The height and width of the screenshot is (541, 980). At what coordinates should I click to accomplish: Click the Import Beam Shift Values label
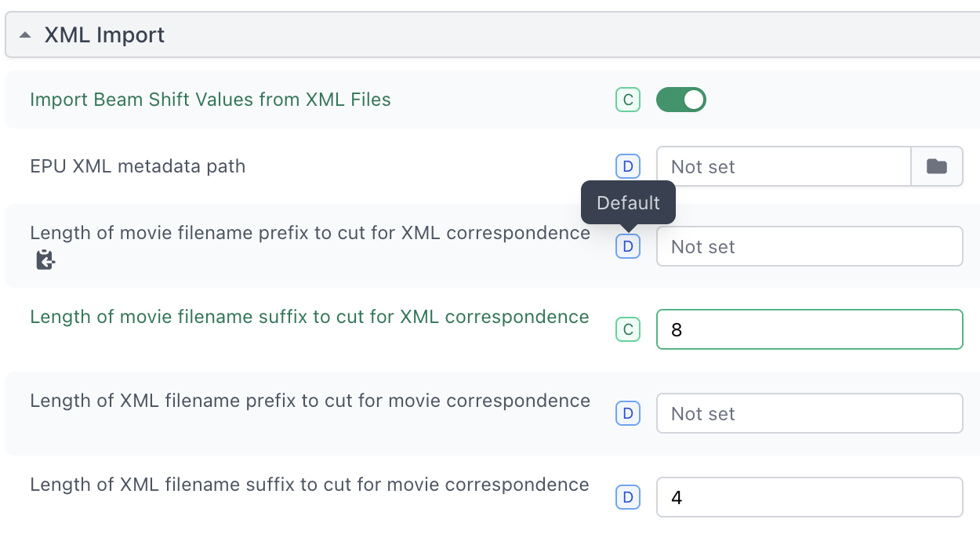point(210,100)
